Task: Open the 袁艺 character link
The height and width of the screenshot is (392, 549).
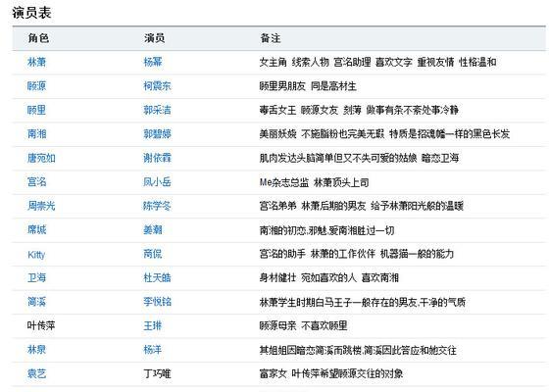Action: [x=36, y=373]
